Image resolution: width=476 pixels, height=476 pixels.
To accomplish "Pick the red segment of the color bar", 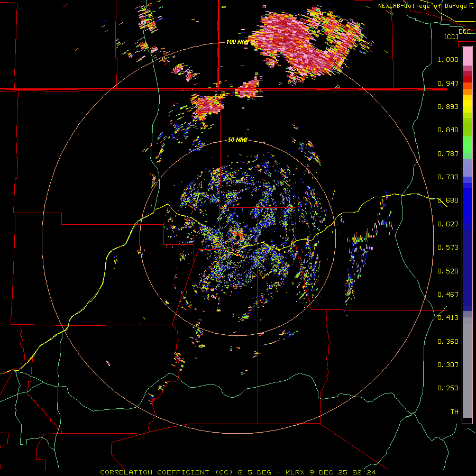I will coord(467,79).
